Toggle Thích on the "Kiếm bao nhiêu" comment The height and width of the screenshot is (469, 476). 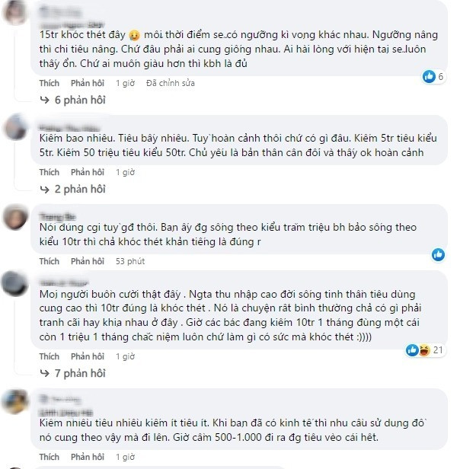click(x=49, y=172)
